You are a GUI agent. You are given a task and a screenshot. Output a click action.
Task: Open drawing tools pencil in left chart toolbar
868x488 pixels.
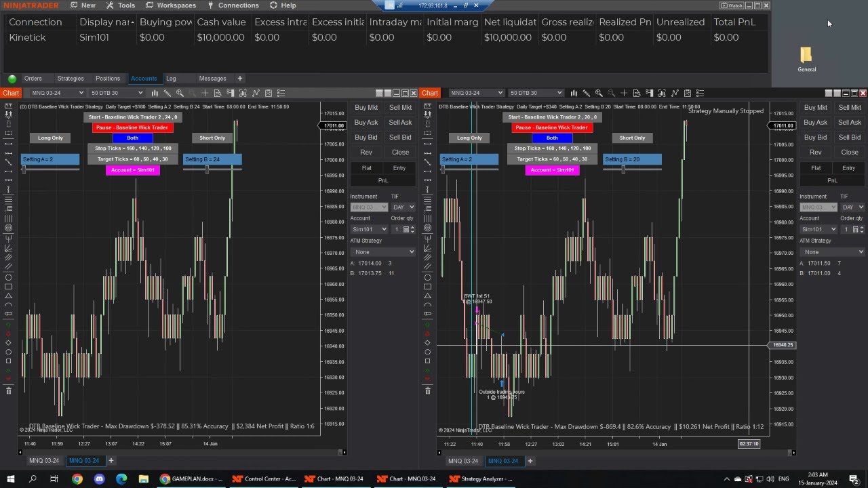(x=167, y=93)
